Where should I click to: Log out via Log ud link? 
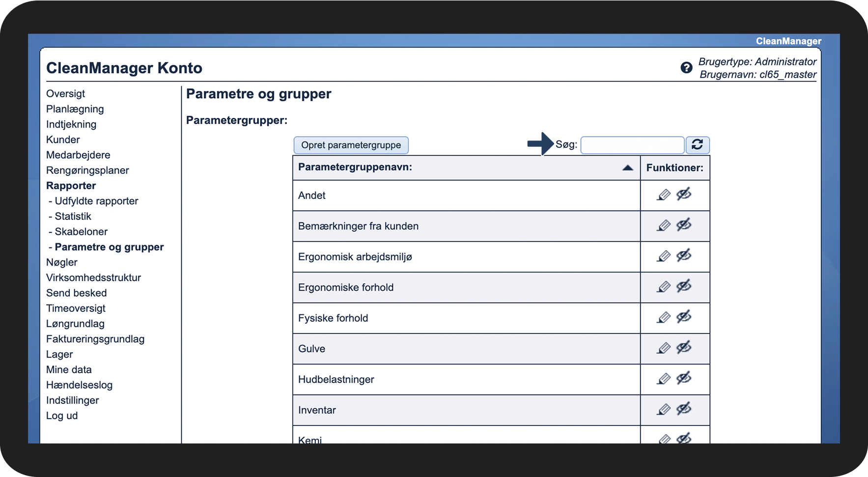click(62, 416)
